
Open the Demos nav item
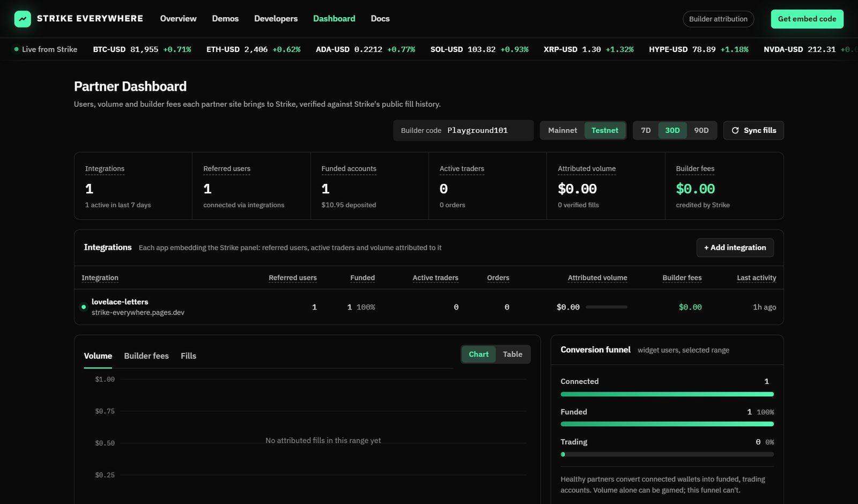pyautogui.click(x=225, y=19)
